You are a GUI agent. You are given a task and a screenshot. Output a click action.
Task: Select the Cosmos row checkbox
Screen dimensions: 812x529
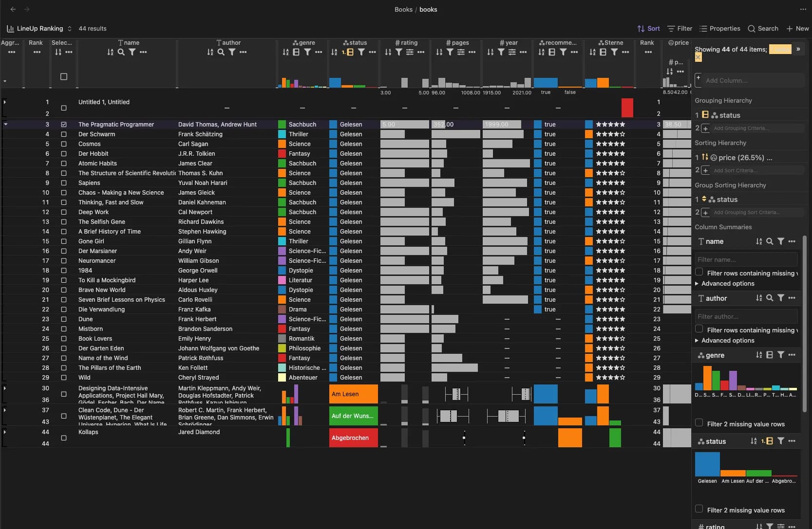[64, 144]
